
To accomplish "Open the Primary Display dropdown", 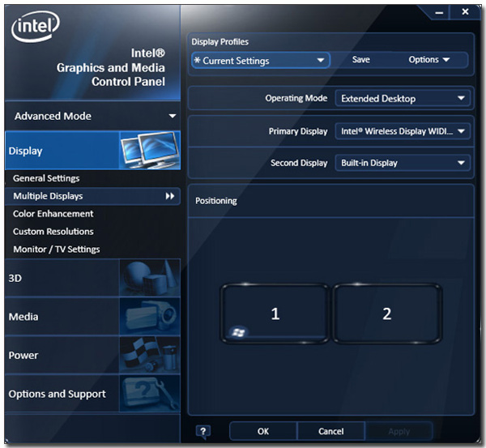I will (403, 131).
